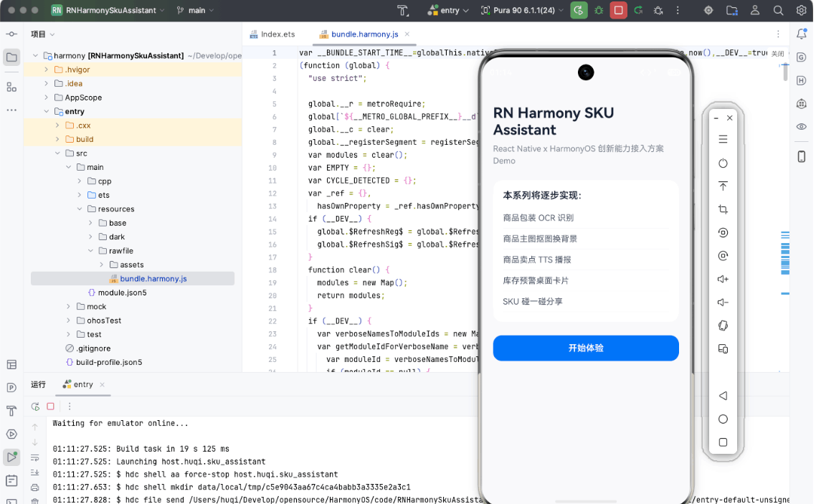Click the Debug bug icon in toolbar

point(599,11)
